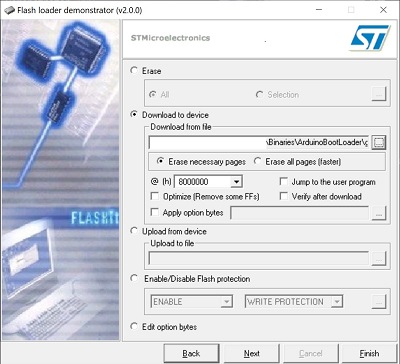
Task: Toggle Optimize (Remove some FFs) checkbox
Action: [x=155, y=196]
